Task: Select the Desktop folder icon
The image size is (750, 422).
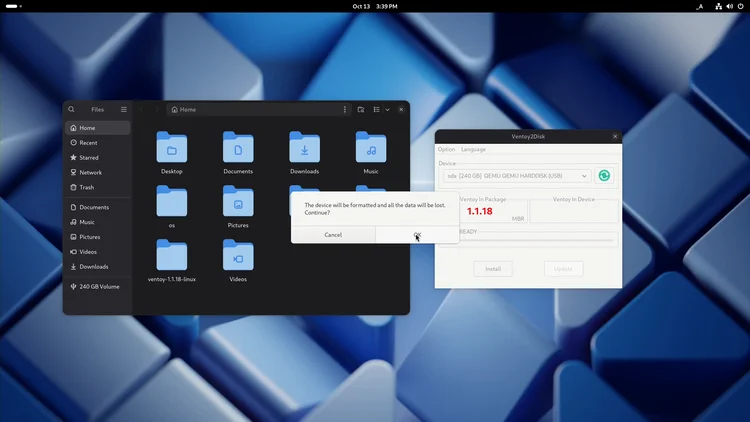Action: click(172, 147)
